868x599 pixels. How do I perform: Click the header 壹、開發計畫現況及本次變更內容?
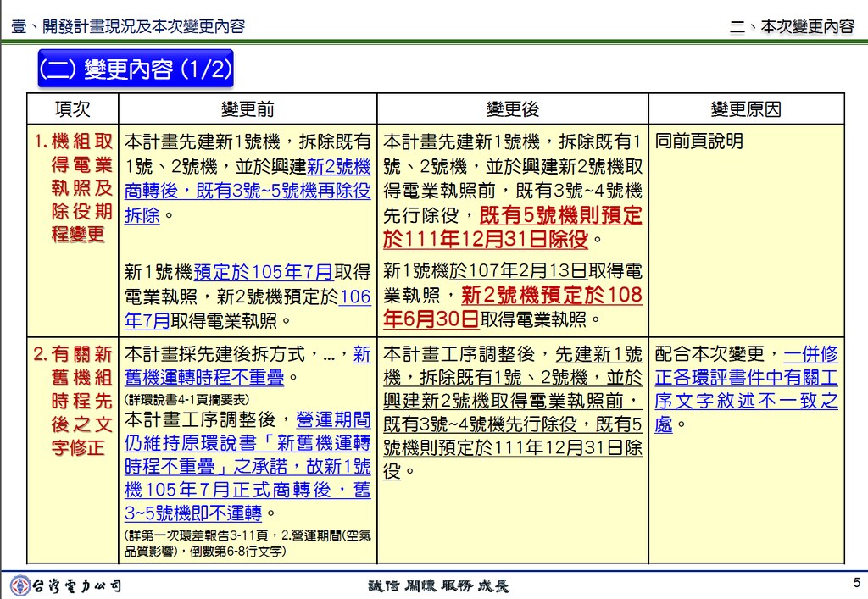pos(128,26)
